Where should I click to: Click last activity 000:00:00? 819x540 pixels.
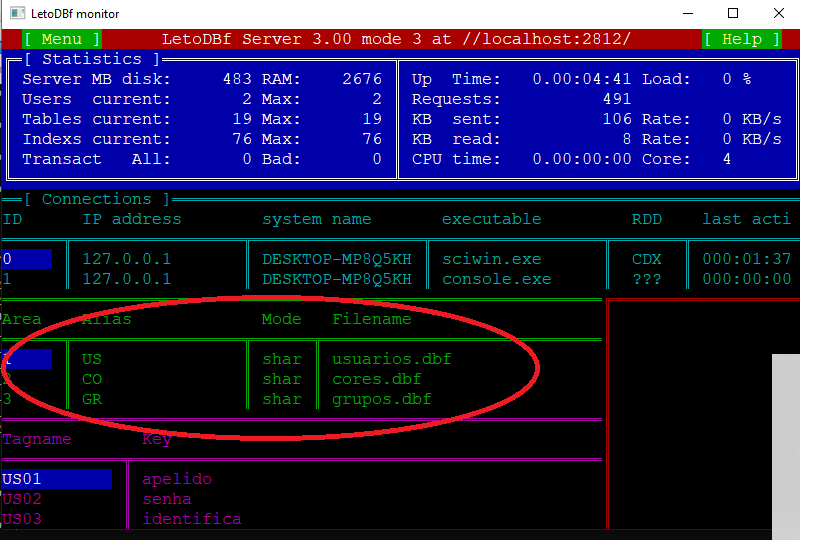pyautogui.click(x=746, y=279)
